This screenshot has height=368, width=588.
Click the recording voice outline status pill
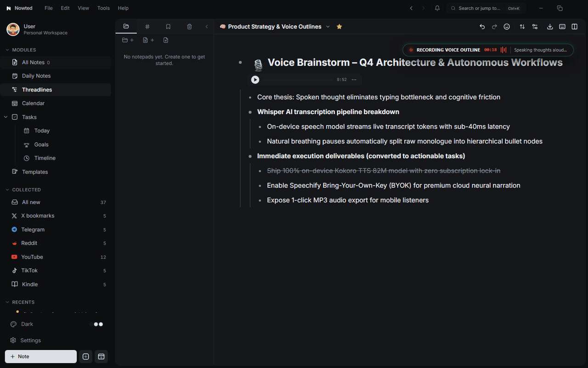[488, 50]
